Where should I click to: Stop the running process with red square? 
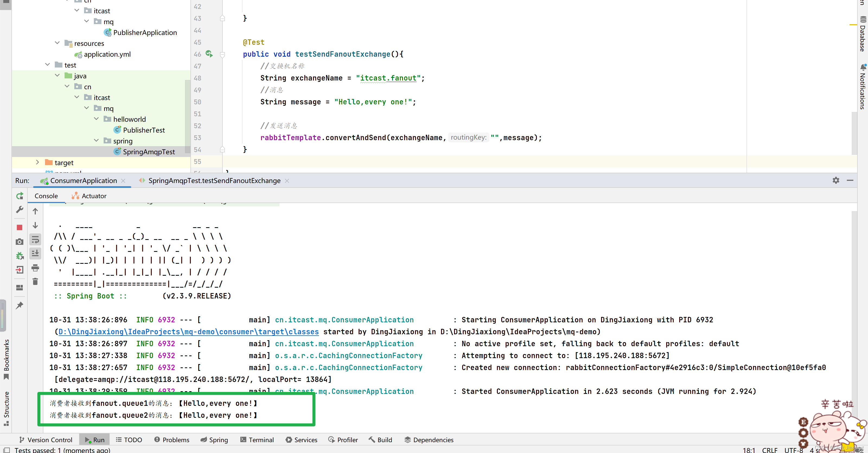(x=20, y=228)
